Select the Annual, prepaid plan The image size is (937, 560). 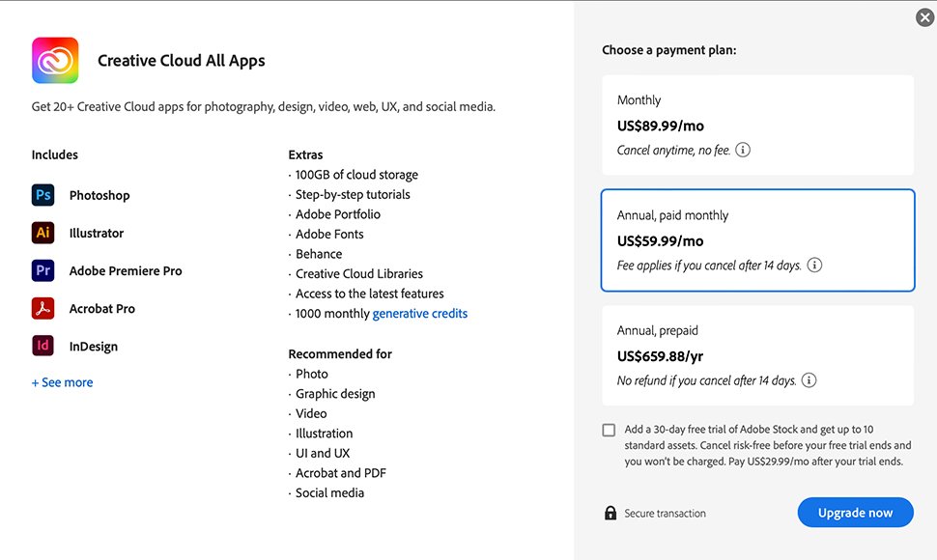(x=757, y=355)
